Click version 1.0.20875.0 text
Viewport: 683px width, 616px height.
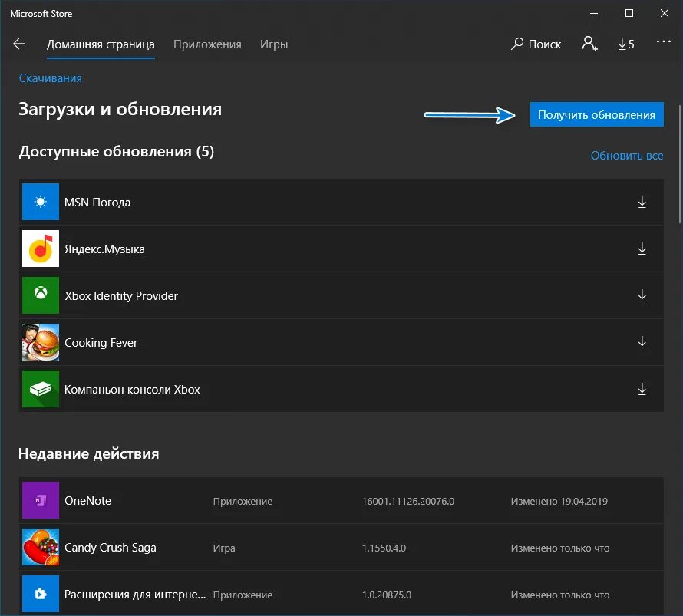(x=386, y=595)
